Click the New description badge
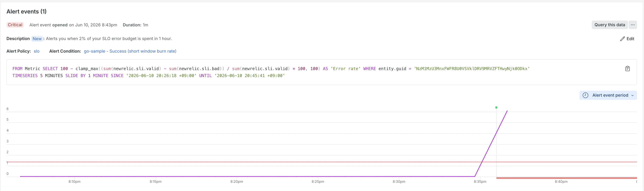644x191 pixels. 37,39
